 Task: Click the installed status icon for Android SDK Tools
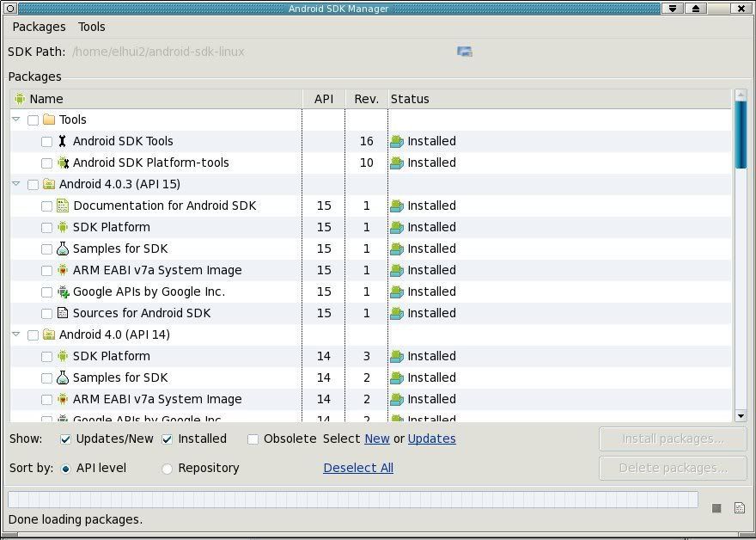(x=397, y=141)
